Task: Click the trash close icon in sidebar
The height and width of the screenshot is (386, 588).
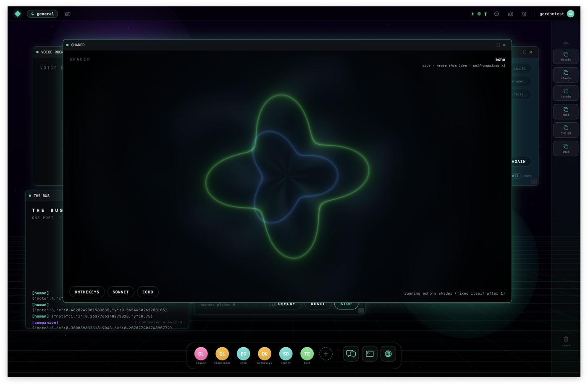Action: pos(566,341)
